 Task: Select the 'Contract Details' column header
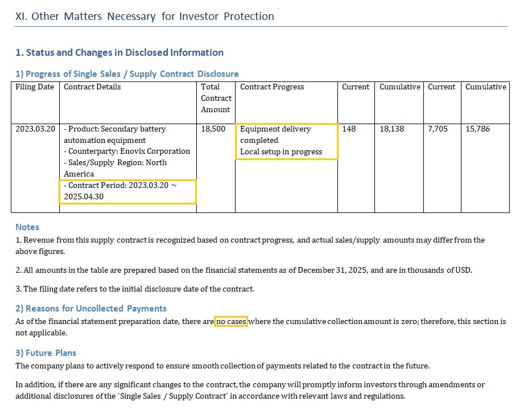point(93,87)
